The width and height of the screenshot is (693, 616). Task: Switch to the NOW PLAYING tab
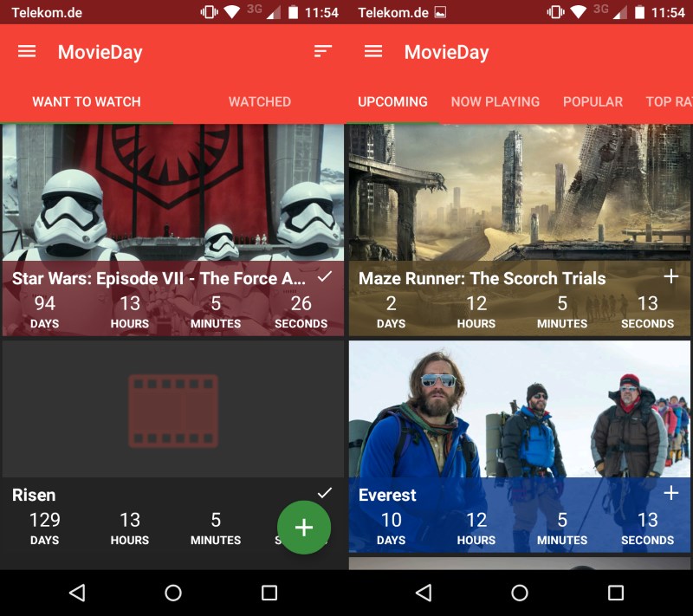point(495,101)
